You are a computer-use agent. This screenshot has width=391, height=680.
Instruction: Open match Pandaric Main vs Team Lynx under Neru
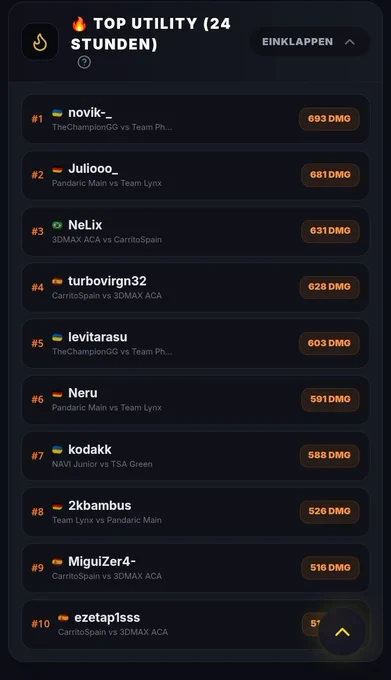point(107,408)
